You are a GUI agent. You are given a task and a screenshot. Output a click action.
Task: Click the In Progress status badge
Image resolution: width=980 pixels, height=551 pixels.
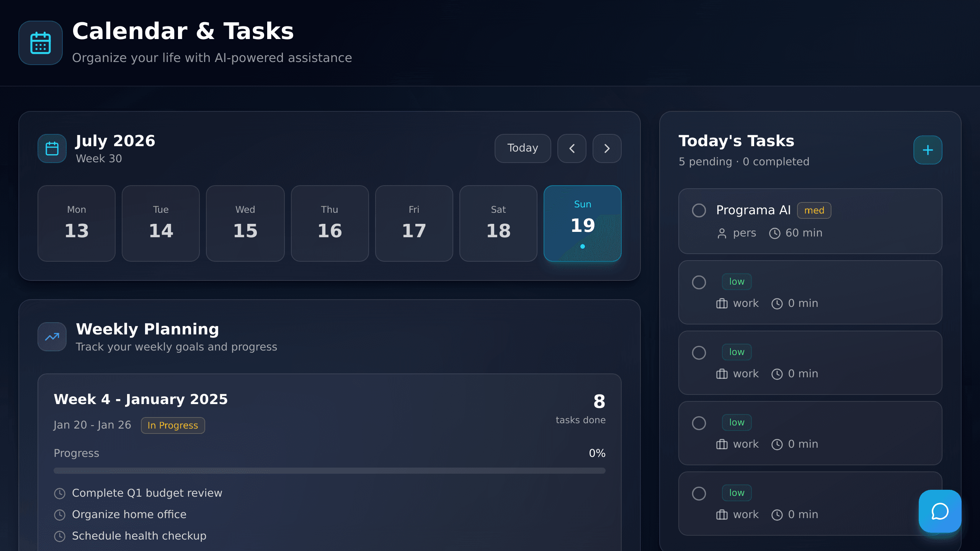click(173, 425)
